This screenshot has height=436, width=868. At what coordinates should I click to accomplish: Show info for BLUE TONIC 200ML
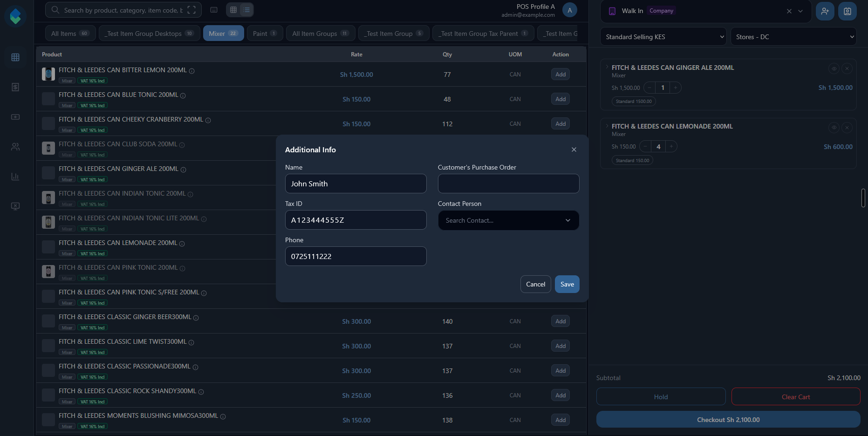(183, 95)
